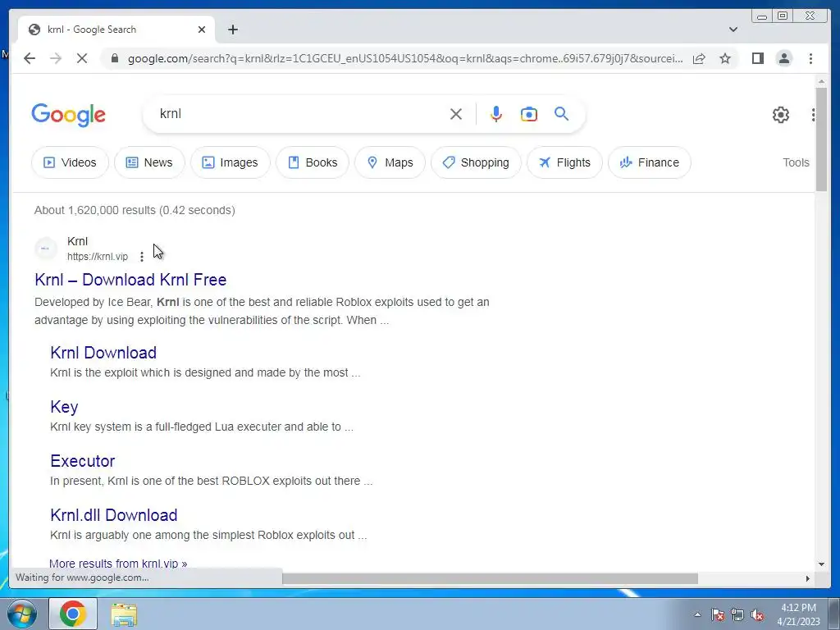840x630 pixels.
Task: Click into the krnl search field
Action: pos(300,113)
